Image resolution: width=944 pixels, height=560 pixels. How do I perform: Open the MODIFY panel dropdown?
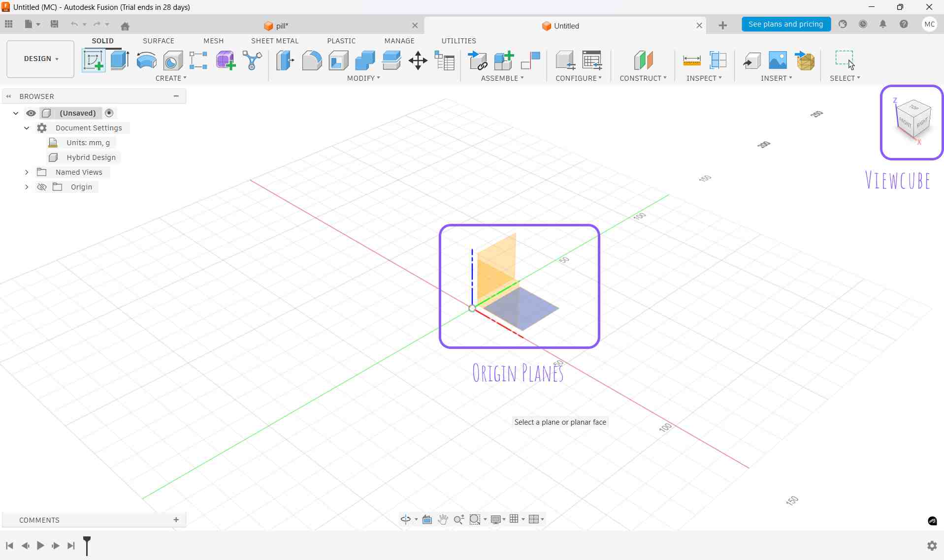(x=363, y=78)
